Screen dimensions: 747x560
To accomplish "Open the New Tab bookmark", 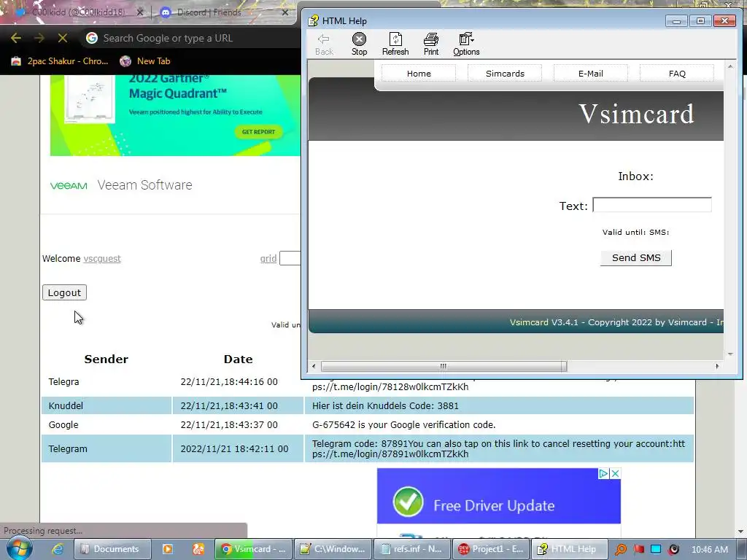I will coord(145,61).
